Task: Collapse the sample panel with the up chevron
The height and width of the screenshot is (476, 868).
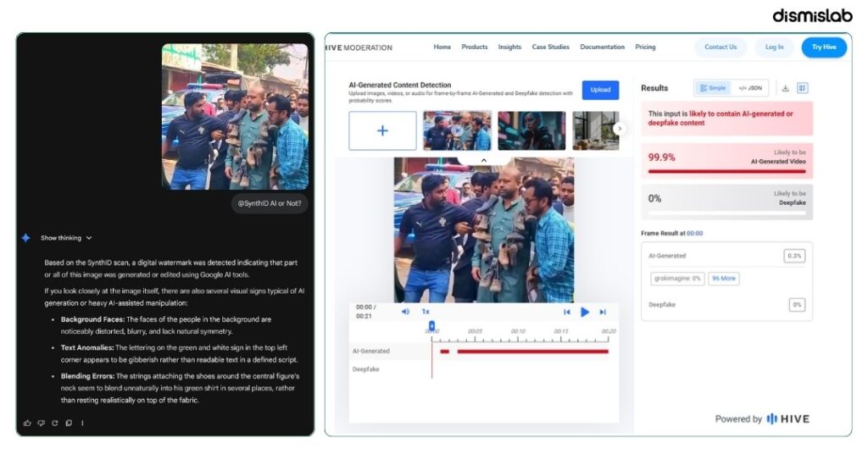Action: click(483, 160)
